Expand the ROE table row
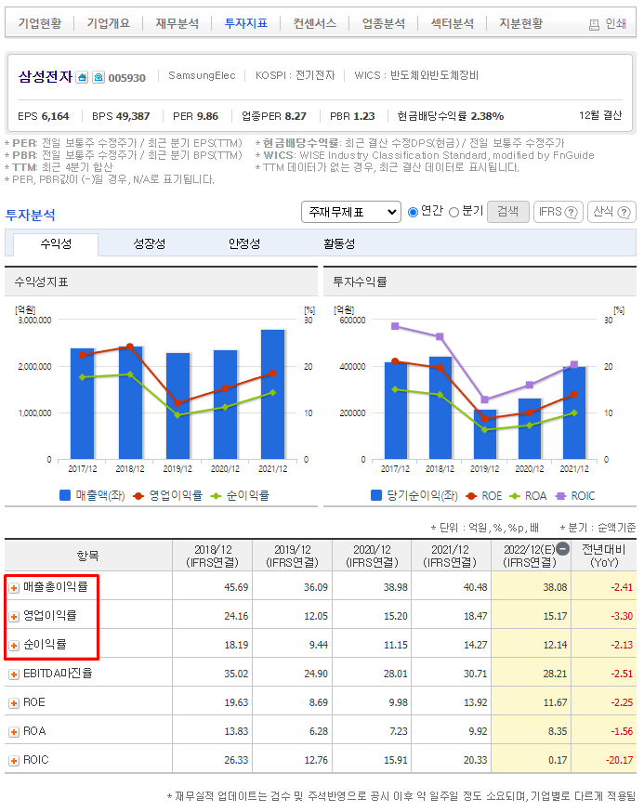The width and height of the screenshot is (644, 812). click(x=14, y=703)
